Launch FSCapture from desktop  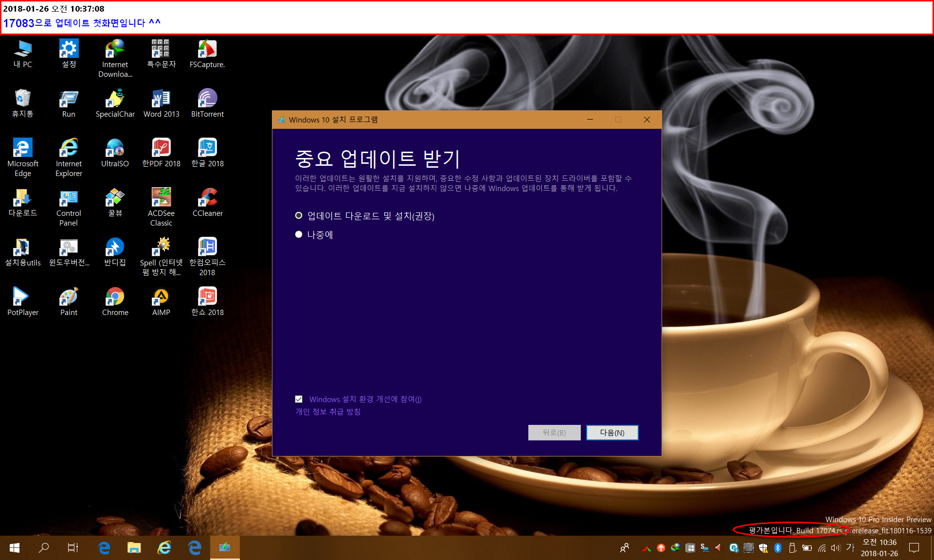[x=207, y=53]
